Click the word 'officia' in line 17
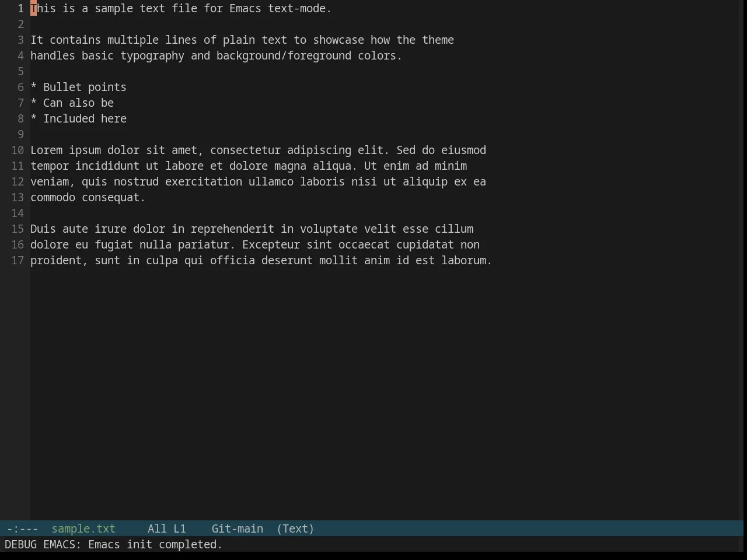The image size is (747, 560). pyautogui.click(x=232, y=260)
